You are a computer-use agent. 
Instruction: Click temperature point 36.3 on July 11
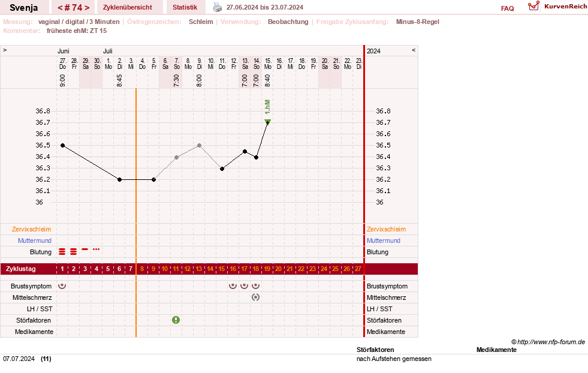coord(222,169)
